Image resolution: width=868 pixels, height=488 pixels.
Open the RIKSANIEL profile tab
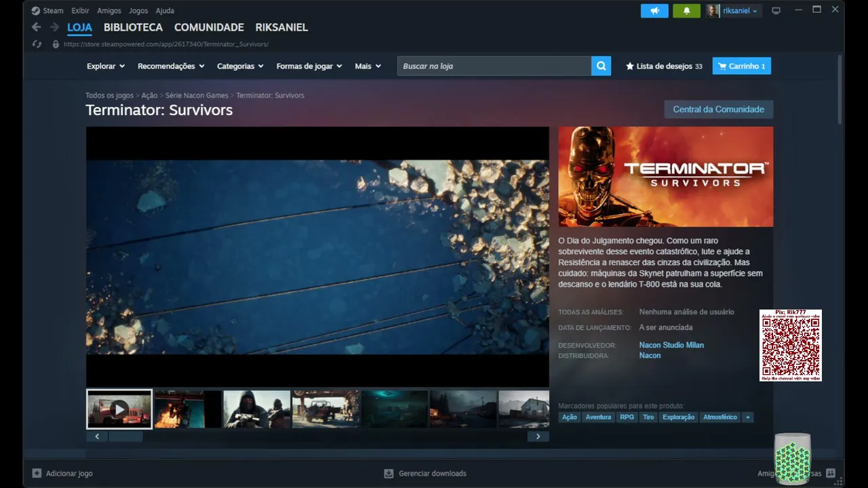pos(281,28)
